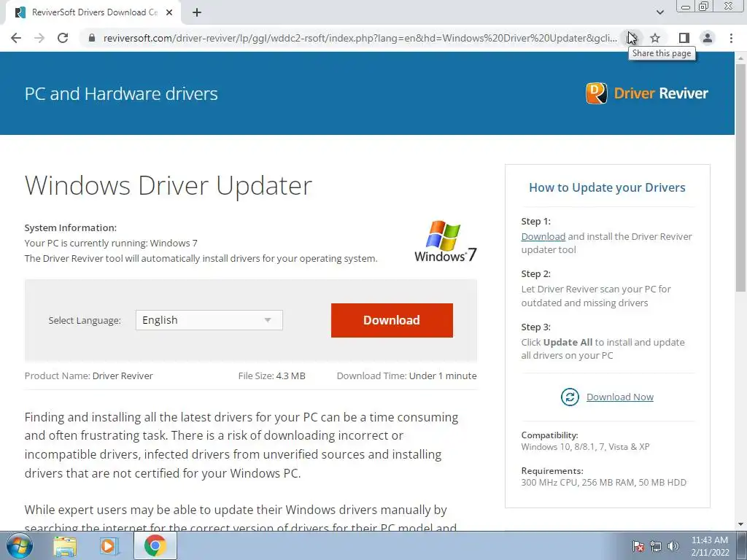The width and height of the screenshot is (747, 560).
Task: Click the Chrome taskbar icon
Action: pyautogui.click(x=155, y=545)
